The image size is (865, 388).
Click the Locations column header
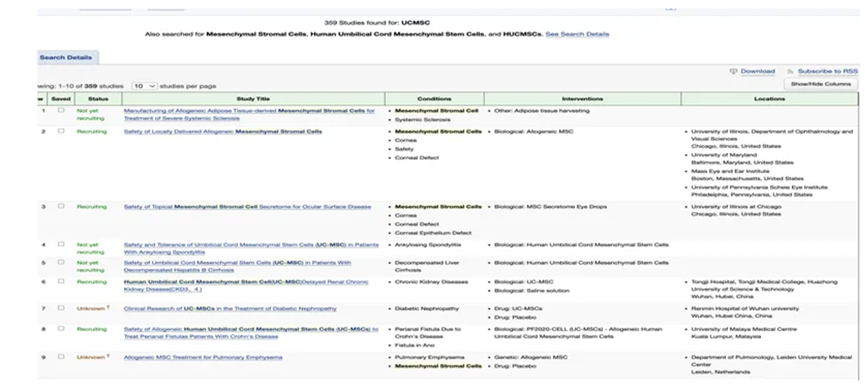click(x=770, y=99)
